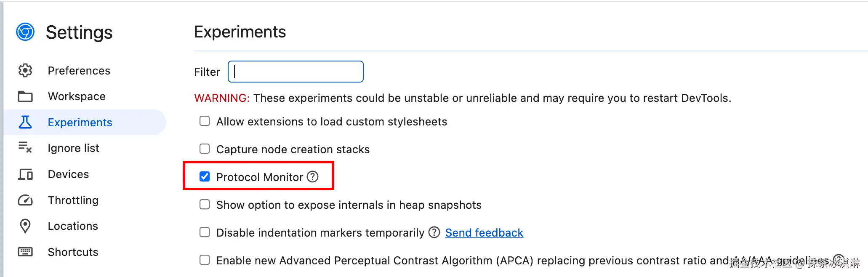
Task: Click the Preferences gear icon
Action: click(x=25, y=70)
